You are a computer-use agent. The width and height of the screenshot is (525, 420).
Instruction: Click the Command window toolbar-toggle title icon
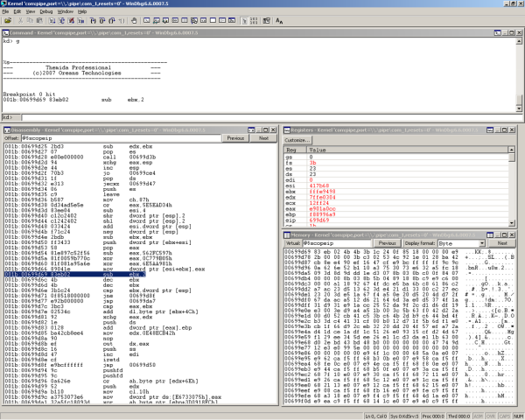click(x=498, y=33)
